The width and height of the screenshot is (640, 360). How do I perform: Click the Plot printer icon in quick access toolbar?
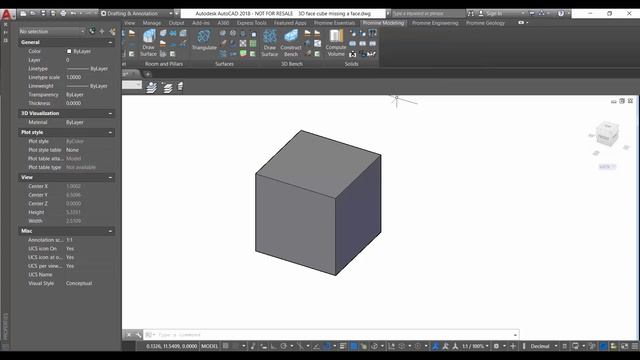coord(63,13)
